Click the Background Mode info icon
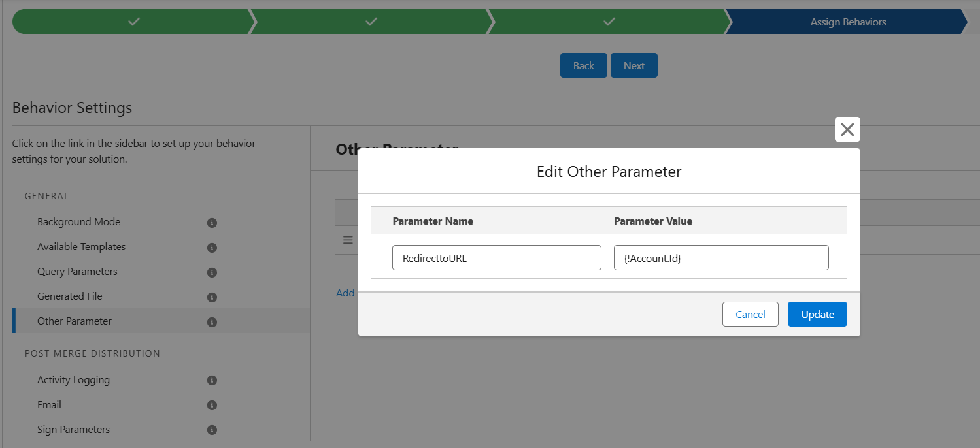Screen dimensions: 980x448 [212, 223]
